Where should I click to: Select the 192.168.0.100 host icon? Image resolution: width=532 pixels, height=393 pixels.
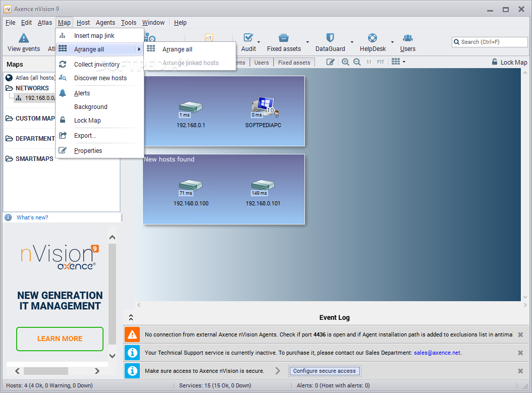(191, 186)
